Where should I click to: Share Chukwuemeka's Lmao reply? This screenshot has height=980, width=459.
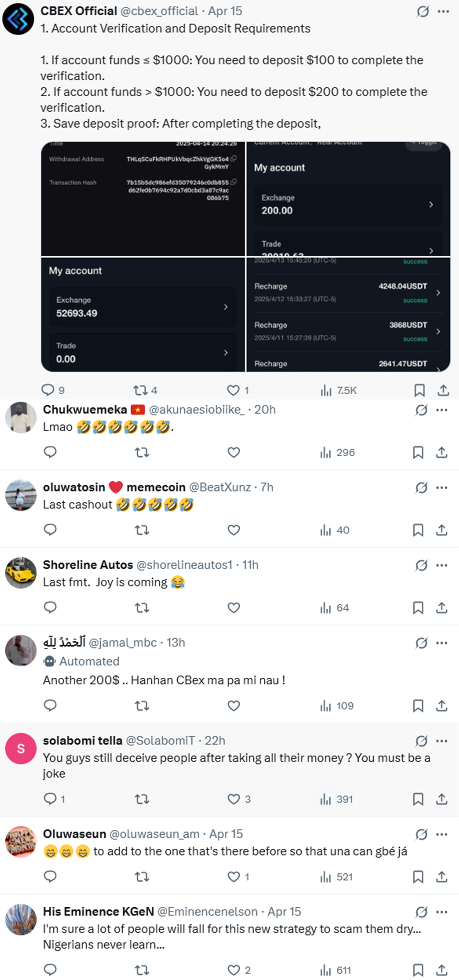442,452
